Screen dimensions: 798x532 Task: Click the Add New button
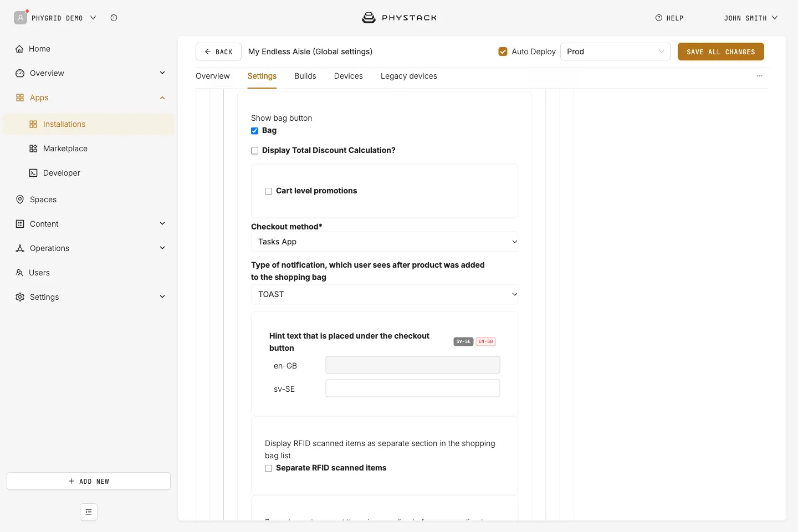click(x=89, y=481)
